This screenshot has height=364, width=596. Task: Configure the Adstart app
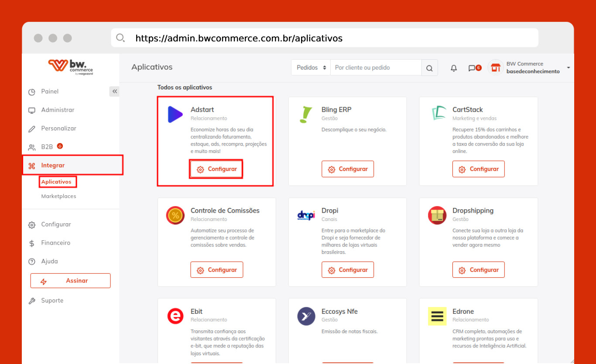click(216, 169)
